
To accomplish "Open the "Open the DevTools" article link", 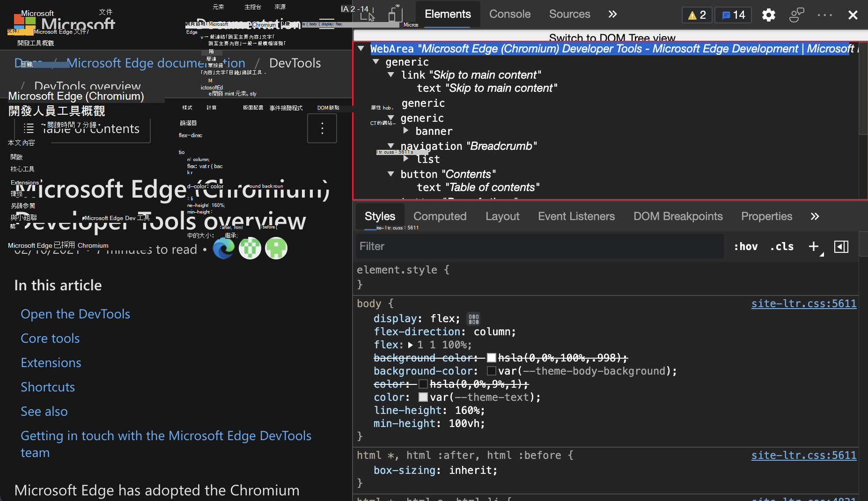I will pos(75,314).
